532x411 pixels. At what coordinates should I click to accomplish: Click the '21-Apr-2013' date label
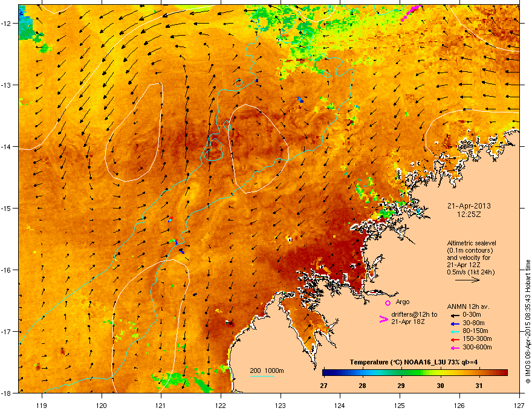click(x=469, y=206)
